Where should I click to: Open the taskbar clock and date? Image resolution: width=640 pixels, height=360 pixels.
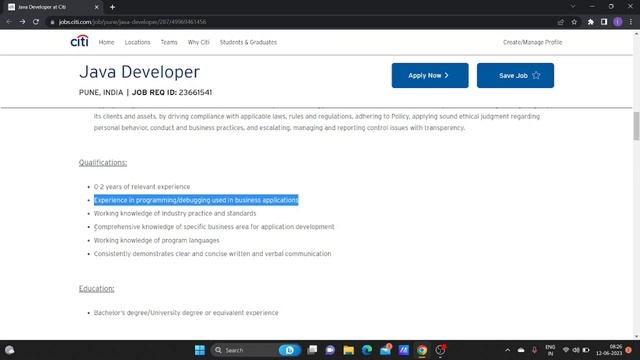(609, 350)
